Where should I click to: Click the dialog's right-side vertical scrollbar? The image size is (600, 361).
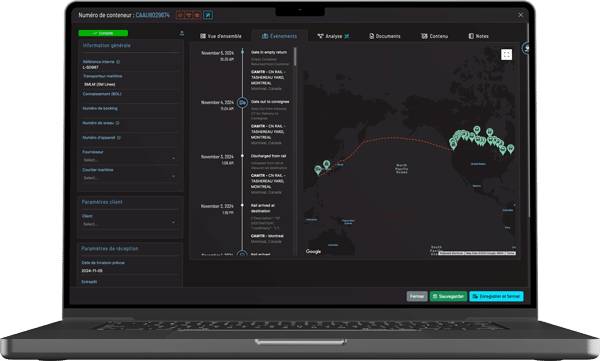pyautogui.click(x=529, y=119)
